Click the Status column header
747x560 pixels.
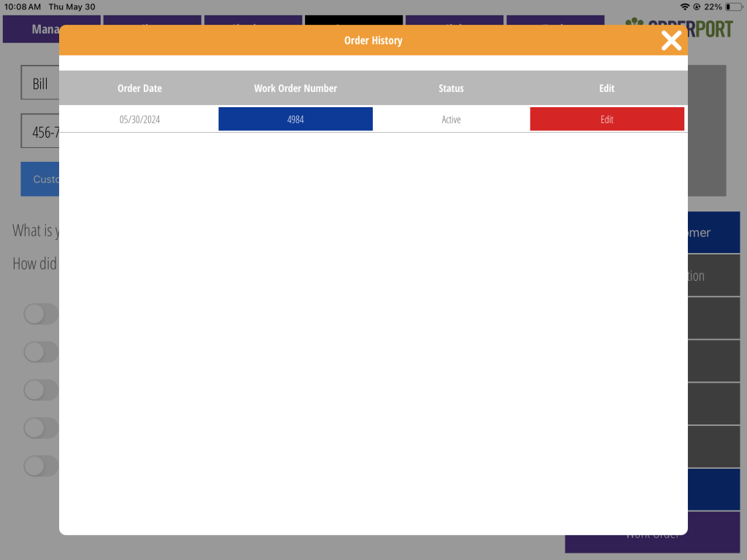tap(451, 88)
